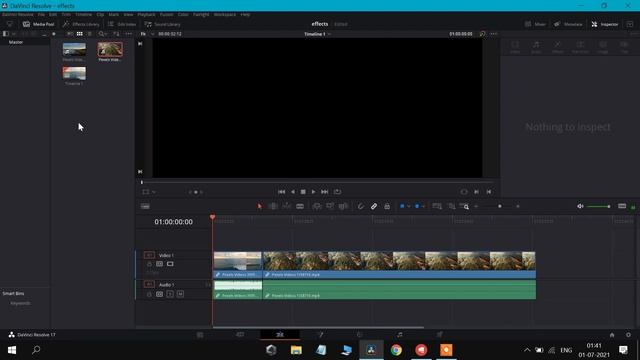640x360 pixels.
Task: Disable Video 1 track visibility
Action: [170, 264]
